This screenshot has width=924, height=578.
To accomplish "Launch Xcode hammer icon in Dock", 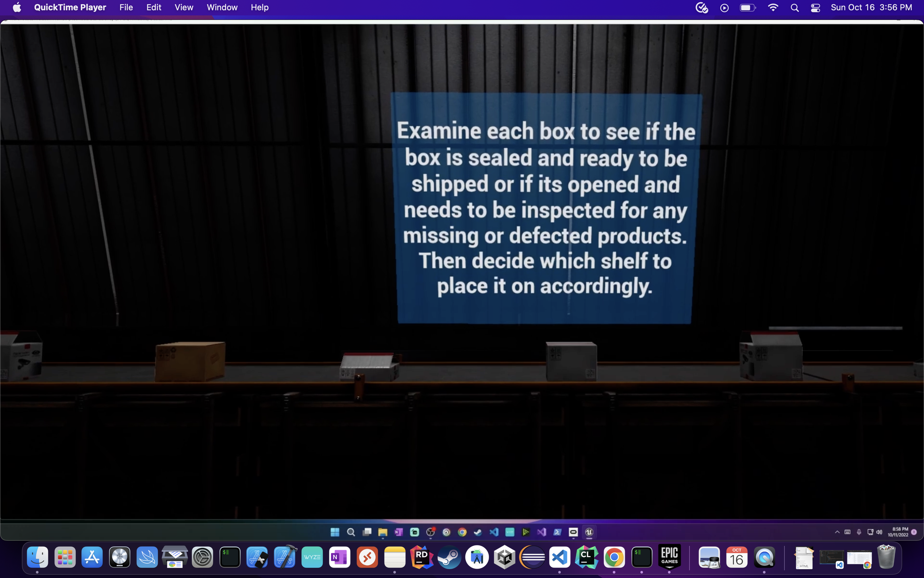I will [x=285, y=557].
